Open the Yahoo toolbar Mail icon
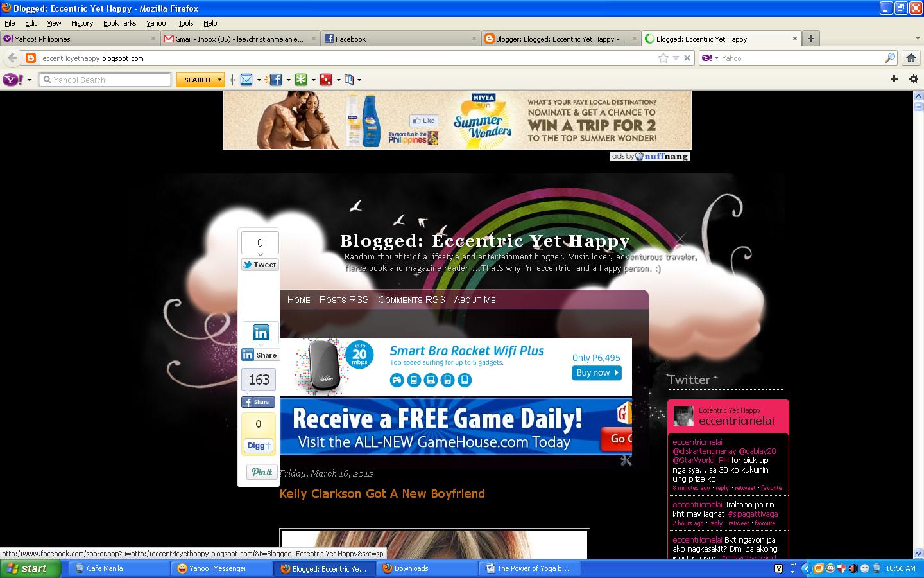The height and width of the screenshot is (578, 924). 246,80
